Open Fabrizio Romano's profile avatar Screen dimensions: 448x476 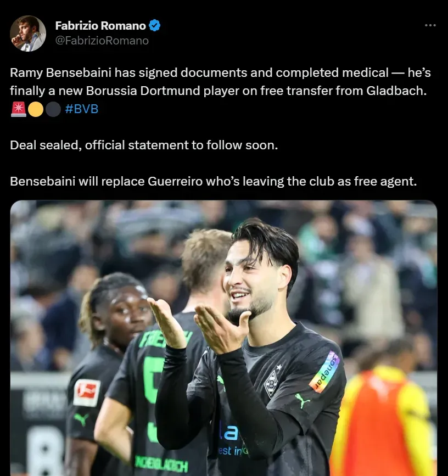28,33
